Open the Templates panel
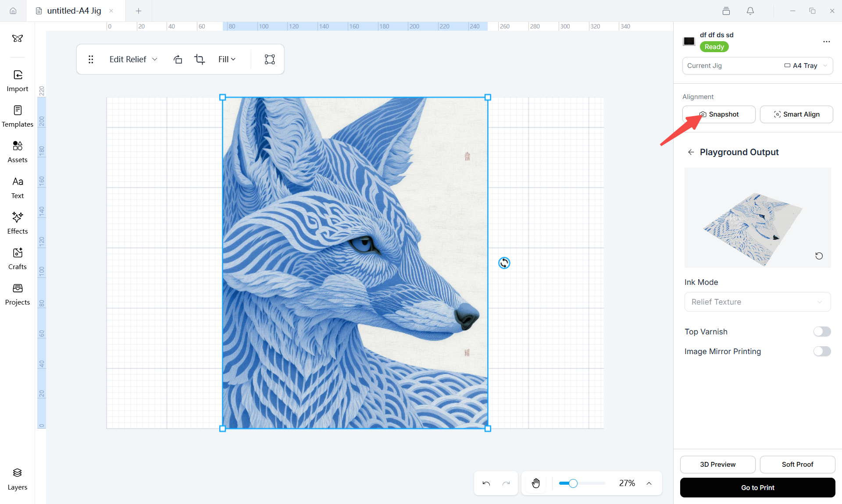The image size is (842, 504). pyautogui.click(x=18, y=117)
